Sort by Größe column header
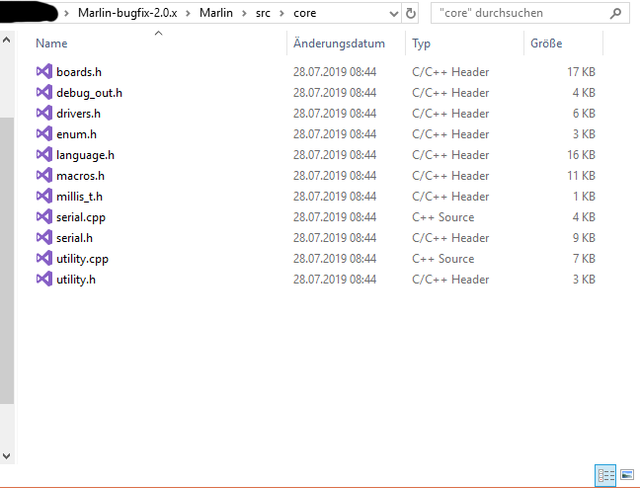Screen dimensions: 640x488 pos(546,43)
